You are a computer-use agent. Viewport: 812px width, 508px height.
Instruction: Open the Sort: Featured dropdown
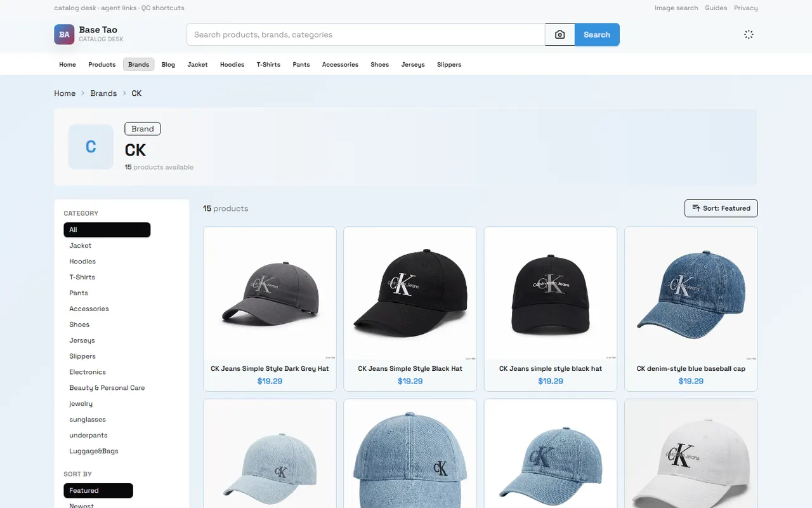pyautogui.click(x=721, y=208)
